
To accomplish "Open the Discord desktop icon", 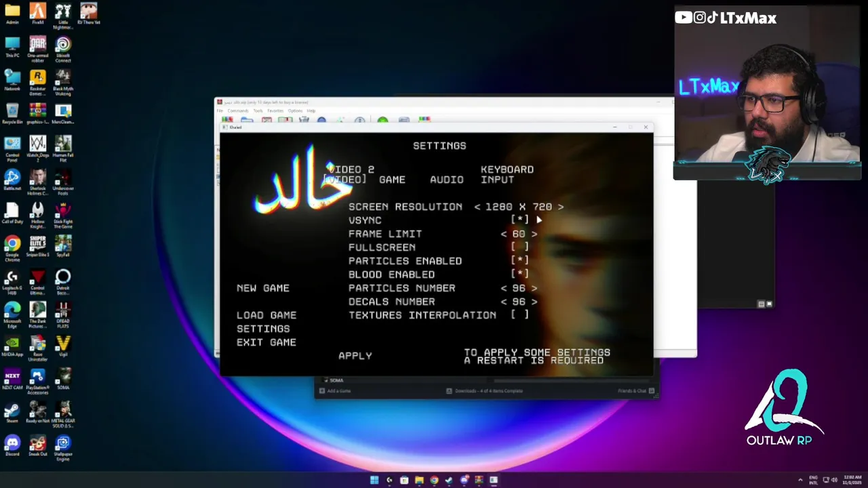I will 12,445.
